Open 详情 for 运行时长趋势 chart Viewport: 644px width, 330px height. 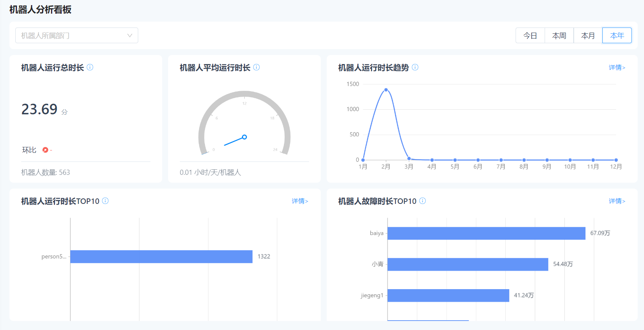click(617, 68)
